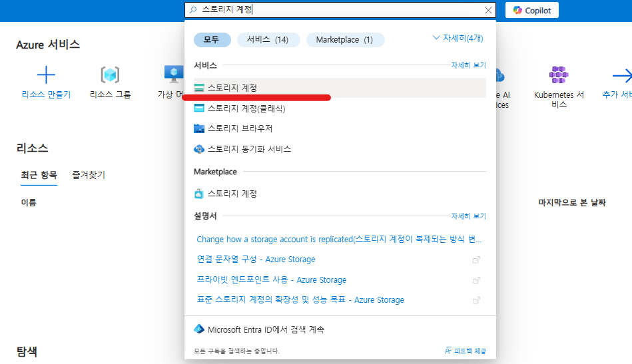Click the 스토리지 계정(클래식) icon
Image resolution: width=632 pixels, height=364 pixels.
[x=199, y=108]
